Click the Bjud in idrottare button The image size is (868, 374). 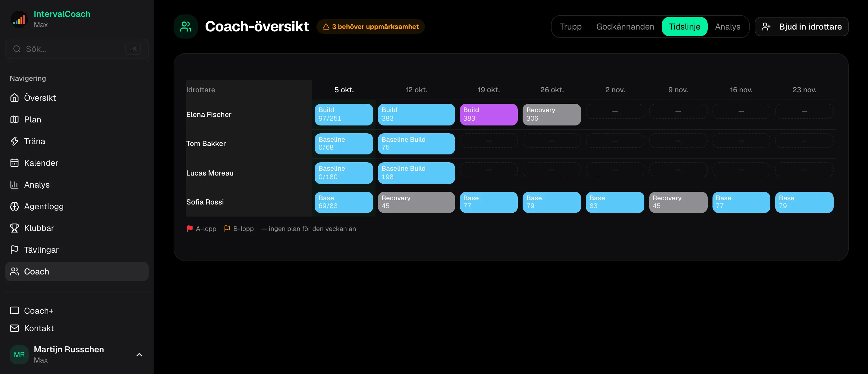pos(801,27)
